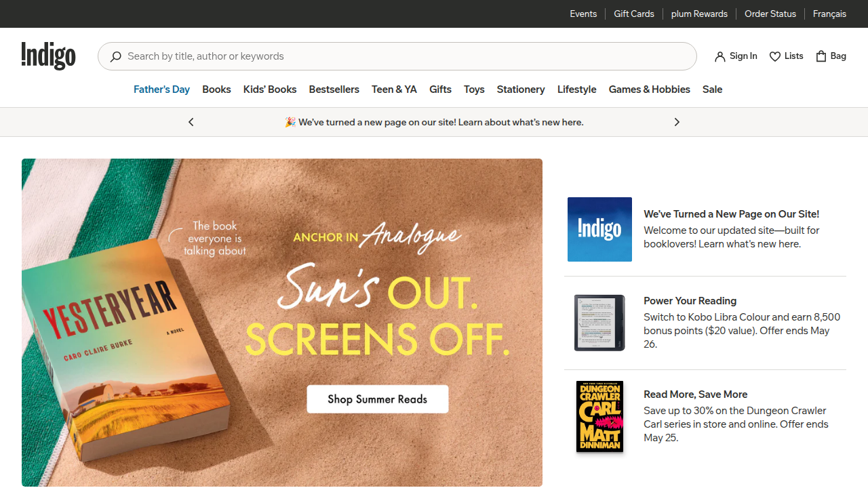Open the Sale menu
This screenshot has width=868, height=488.
point(712,89)
